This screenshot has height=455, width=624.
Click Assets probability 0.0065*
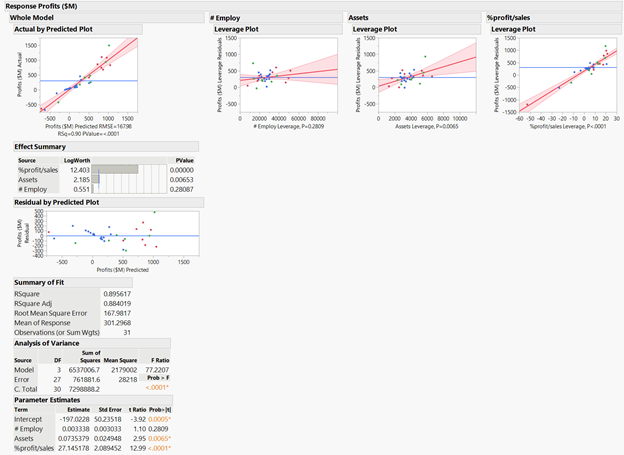click(x=159, y=438)
